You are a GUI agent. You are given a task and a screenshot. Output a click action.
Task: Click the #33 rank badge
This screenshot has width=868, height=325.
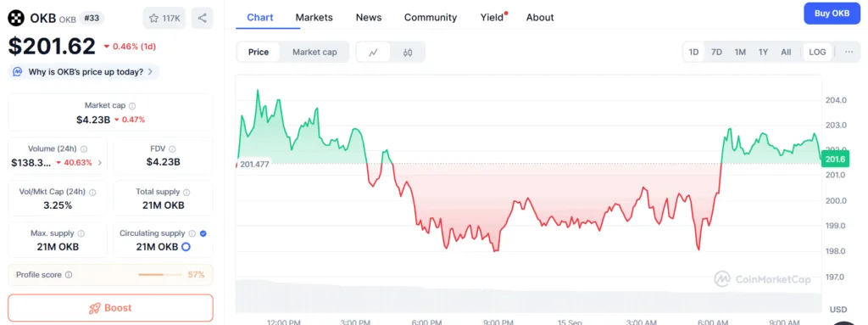[92, 18]
